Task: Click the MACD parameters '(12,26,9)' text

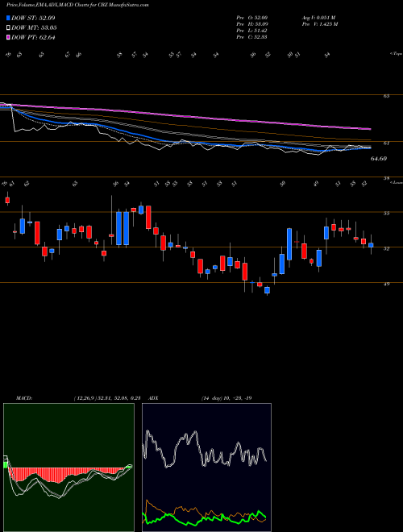Action: (x=85, y=398)
